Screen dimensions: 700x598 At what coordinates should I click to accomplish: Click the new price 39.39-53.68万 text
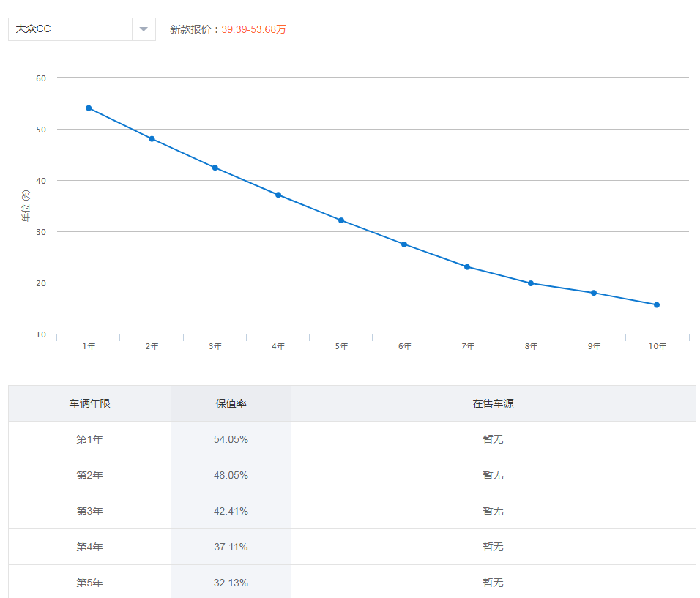click(x=253, y=29)
